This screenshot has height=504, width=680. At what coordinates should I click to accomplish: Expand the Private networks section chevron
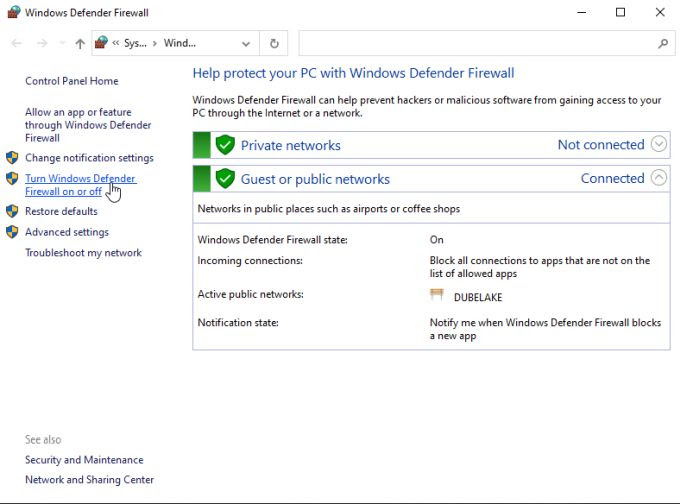click(x=658, y=144)
